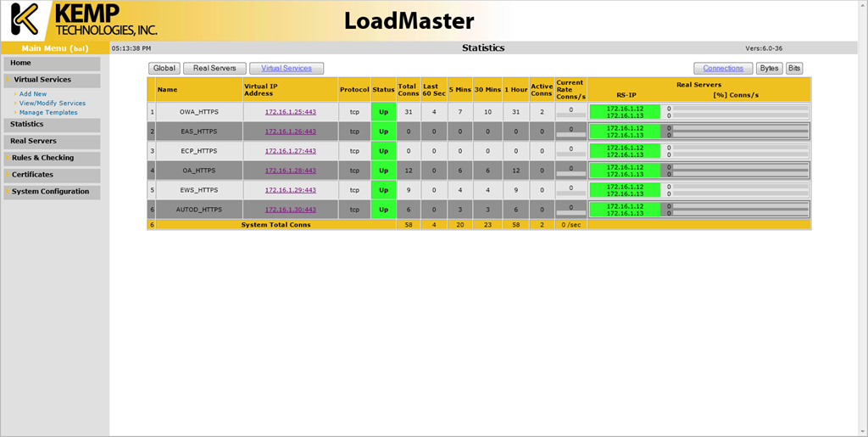Viewport: 868px width, 437px height.
Task: Click the Total Conns column header
Action: click(408, 90)
